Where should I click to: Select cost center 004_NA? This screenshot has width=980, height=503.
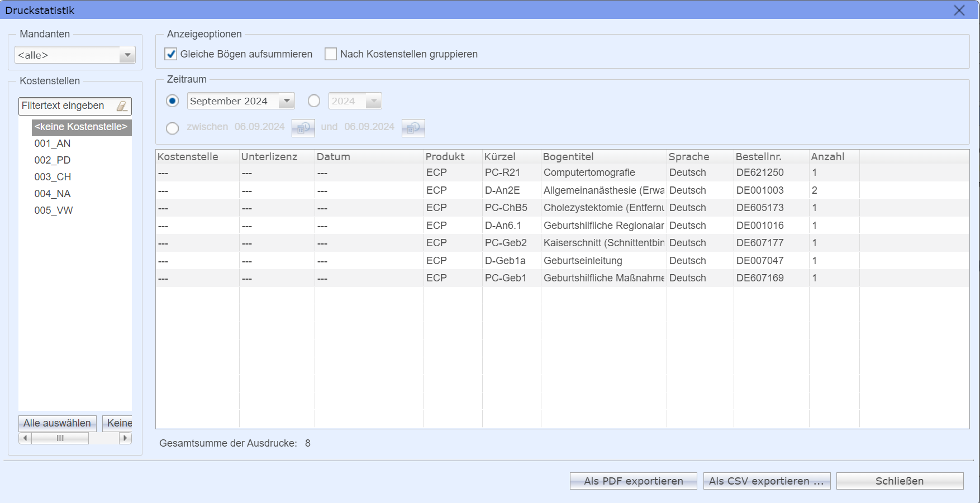click(x=53, y=194)
